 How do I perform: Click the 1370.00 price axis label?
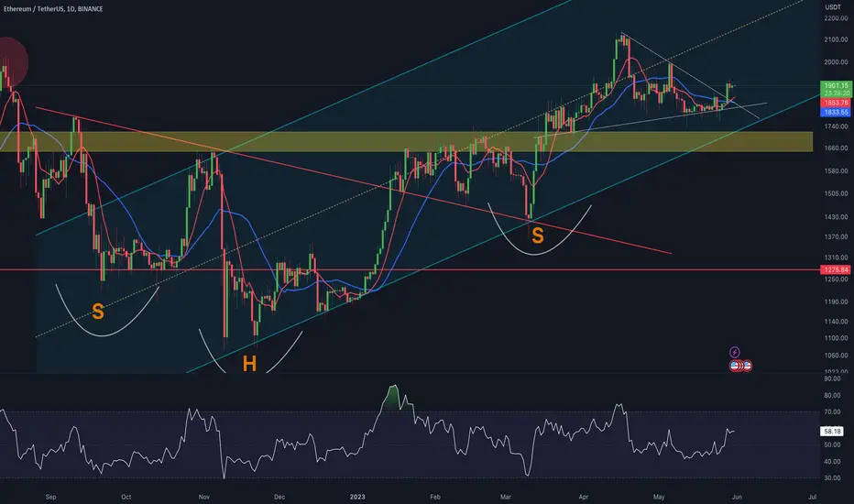point(836,237)
